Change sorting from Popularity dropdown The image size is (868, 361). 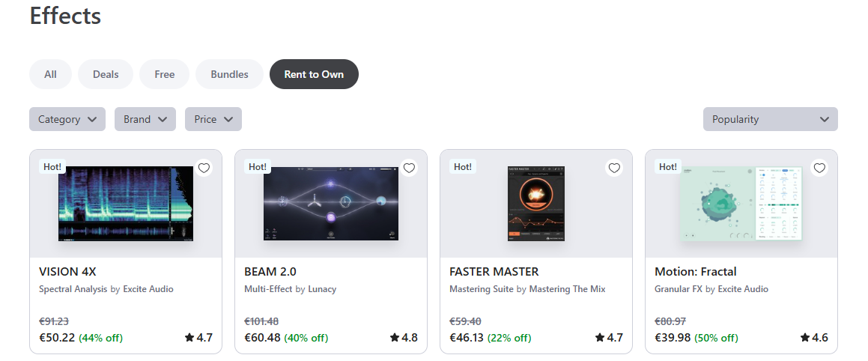(770, 119)
